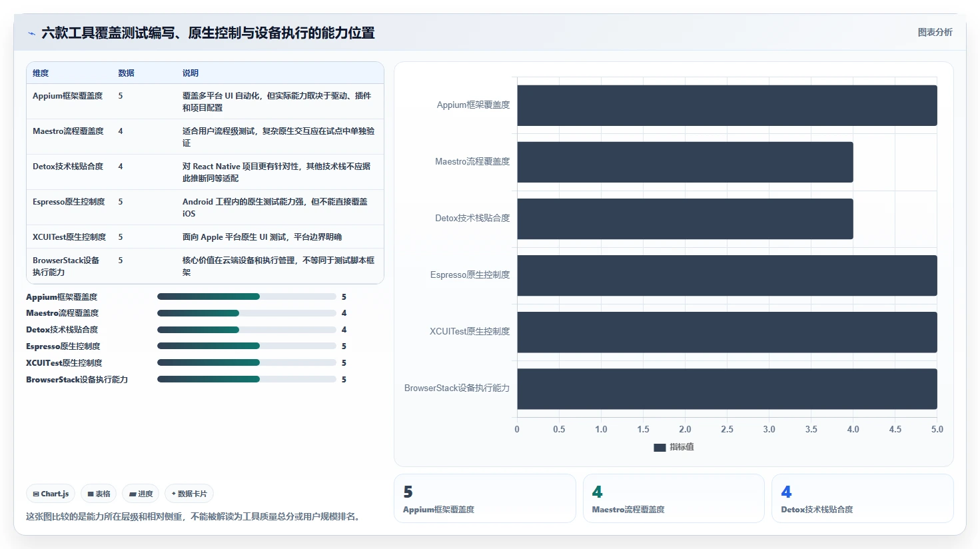The height and width of the screenshot is (549, 980).
Task: Click description 面向 Apple 平台原生 UI 测试
Action: (262, 237)
